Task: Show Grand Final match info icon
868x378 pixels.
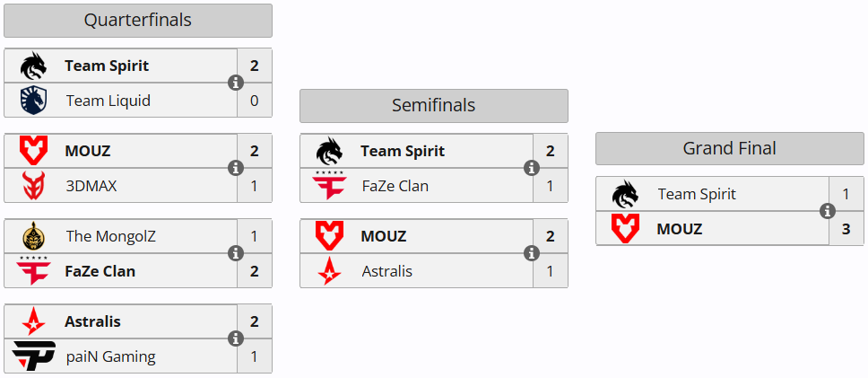Action: pyautogui.click(x=828, y=211)
